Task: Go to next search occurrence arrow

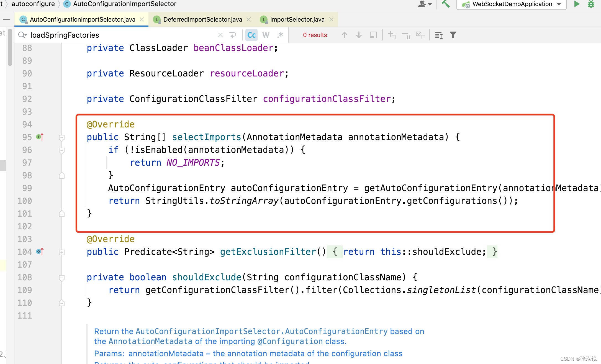Action: (359, 35)
